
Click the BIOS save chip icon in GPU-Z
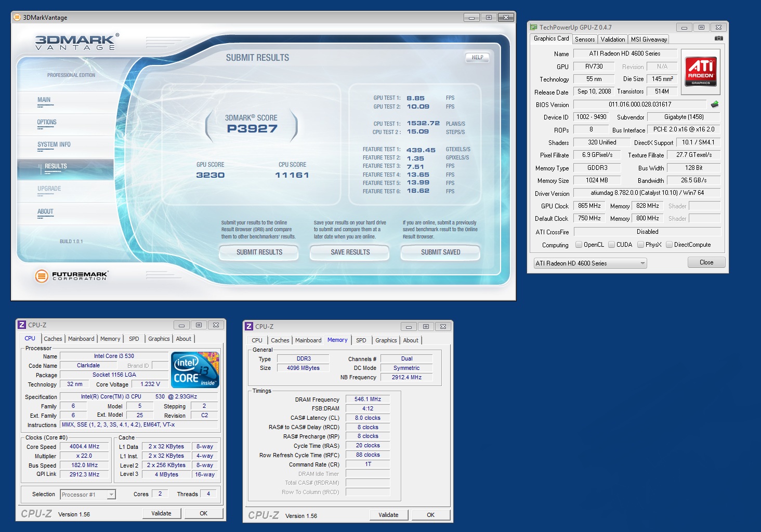715,104
